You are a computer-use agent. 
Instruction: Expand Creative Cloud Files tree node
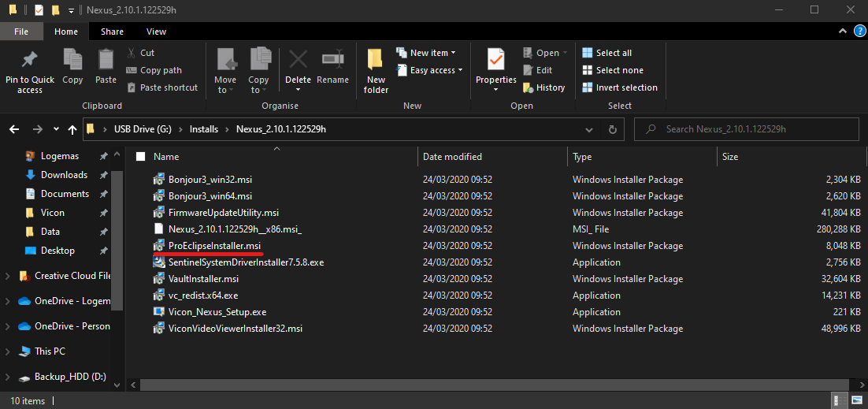click(x=8, y=276)
